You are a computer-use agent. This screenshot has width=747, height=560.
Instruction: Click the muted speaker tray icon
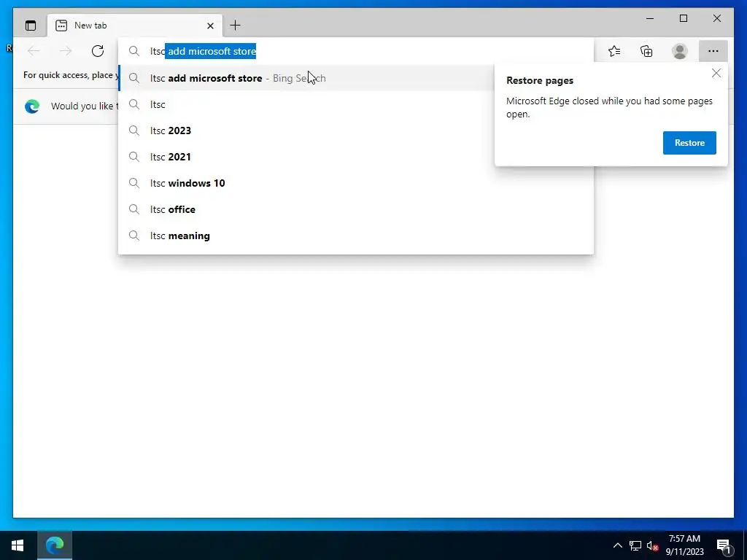click(x=653, y=545)
